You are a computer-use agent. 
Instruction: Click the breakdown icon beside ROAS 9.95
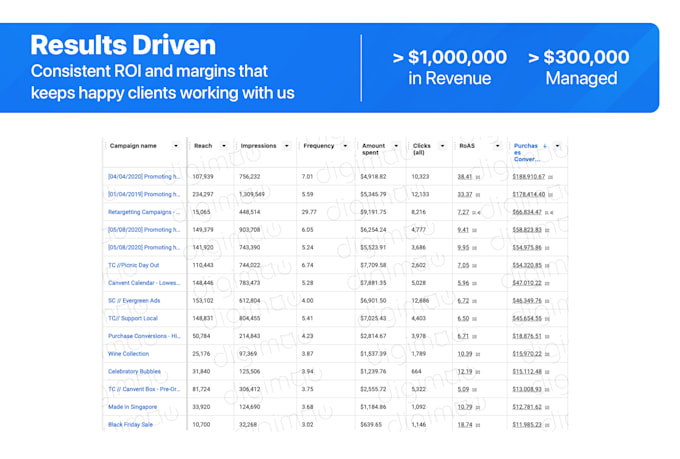tap(474, 248)
